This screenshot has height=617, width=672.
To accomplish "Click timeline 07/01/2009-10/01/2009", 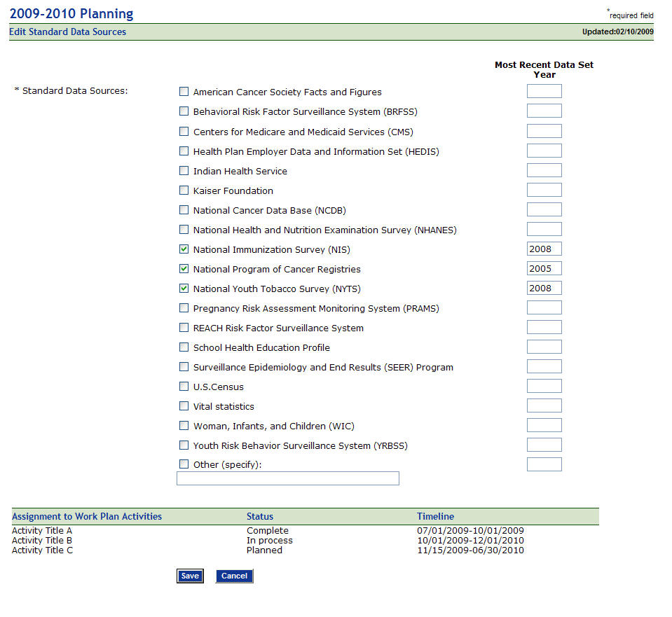I will tap(471, 530).
